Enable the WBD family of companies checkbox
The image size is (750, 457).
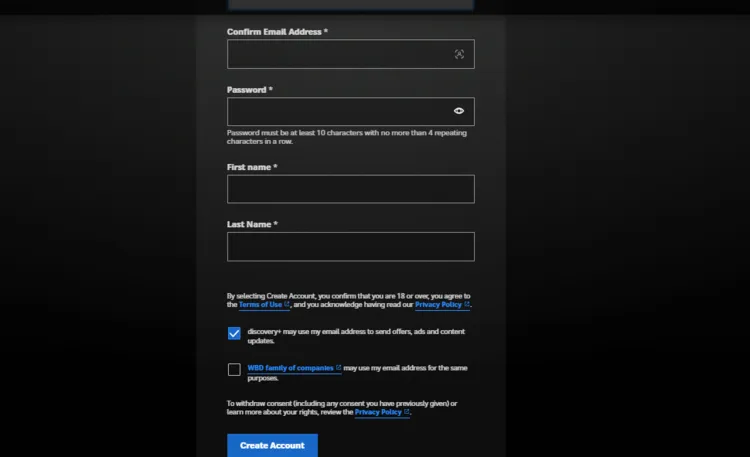point(234,370)
